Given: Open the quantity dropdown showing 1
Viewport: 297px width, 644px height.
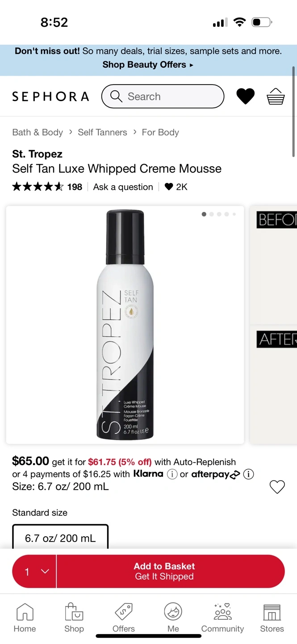Looking at the screenshot, I should click(x=34, y=572).
